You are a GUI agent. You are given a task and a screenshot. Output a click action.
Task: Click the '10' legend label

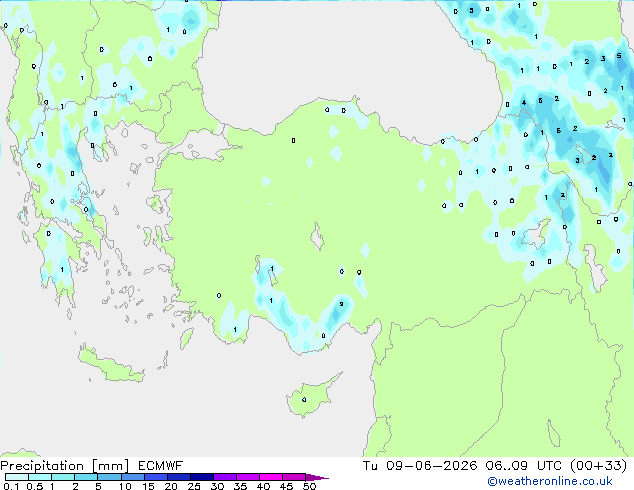pos(125,486)
